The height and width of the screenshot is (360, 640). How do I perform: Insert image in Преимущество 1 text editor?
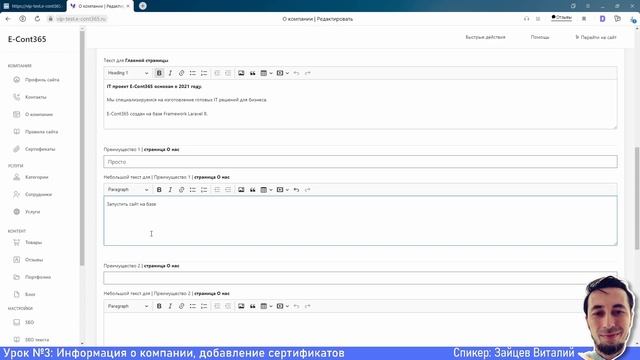pyautogui.click(x=241, y=190)
